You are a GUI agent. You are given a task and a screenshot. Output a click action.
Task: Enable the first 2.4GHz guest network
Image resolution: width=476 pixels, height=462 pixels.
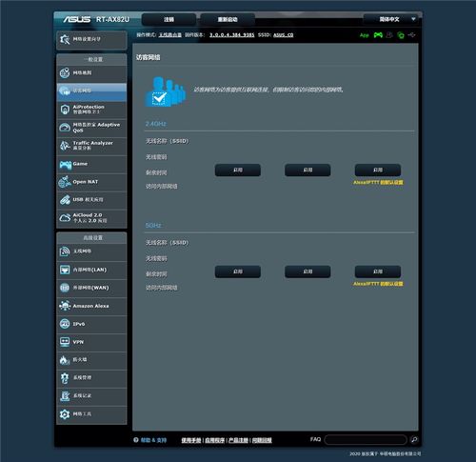coord(238,170)
